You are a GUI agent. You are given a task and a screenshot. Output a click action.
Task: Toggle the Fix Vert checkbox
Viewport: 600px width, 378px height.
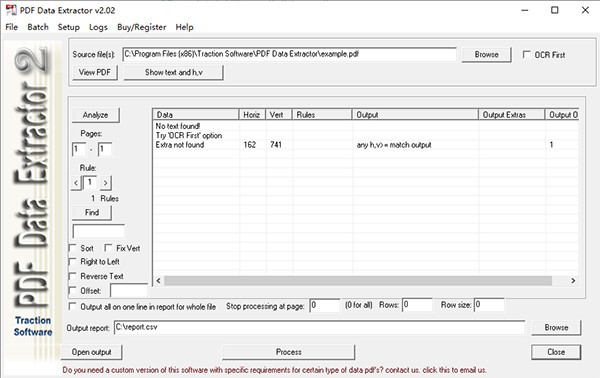pyautogui.click(x=108, y=248)
